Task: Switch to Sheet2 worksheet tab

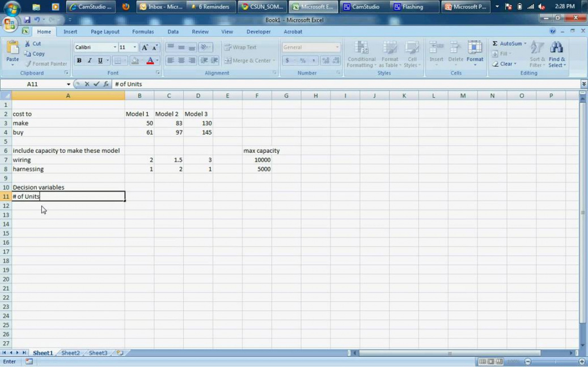Action: coord(70,353)
